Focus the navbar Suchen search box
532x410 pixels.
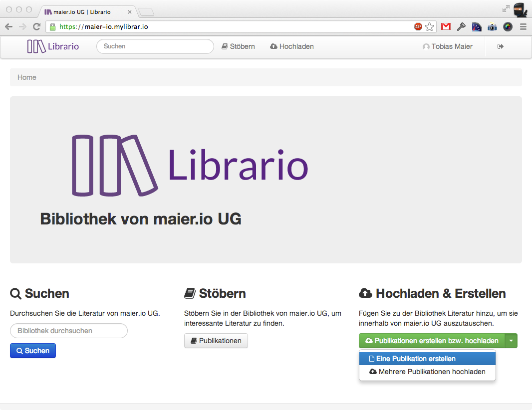point(155,46)
